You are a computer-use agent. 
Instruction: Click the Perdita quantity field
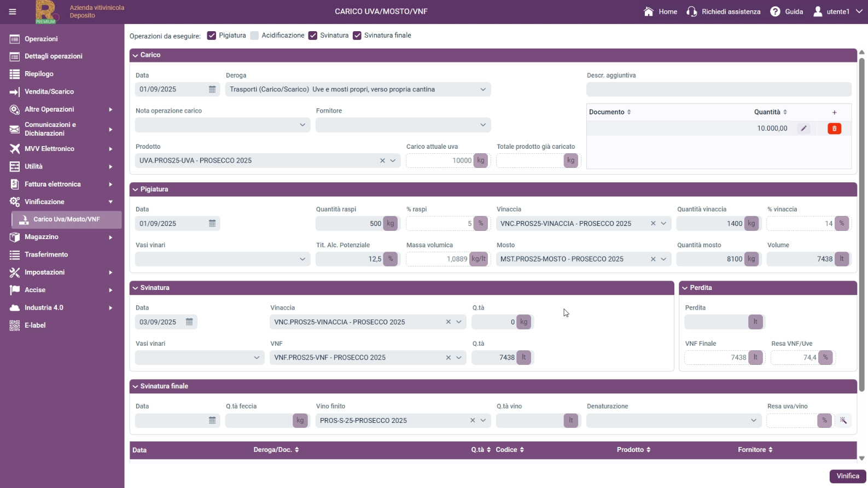(x=716, y=322)
